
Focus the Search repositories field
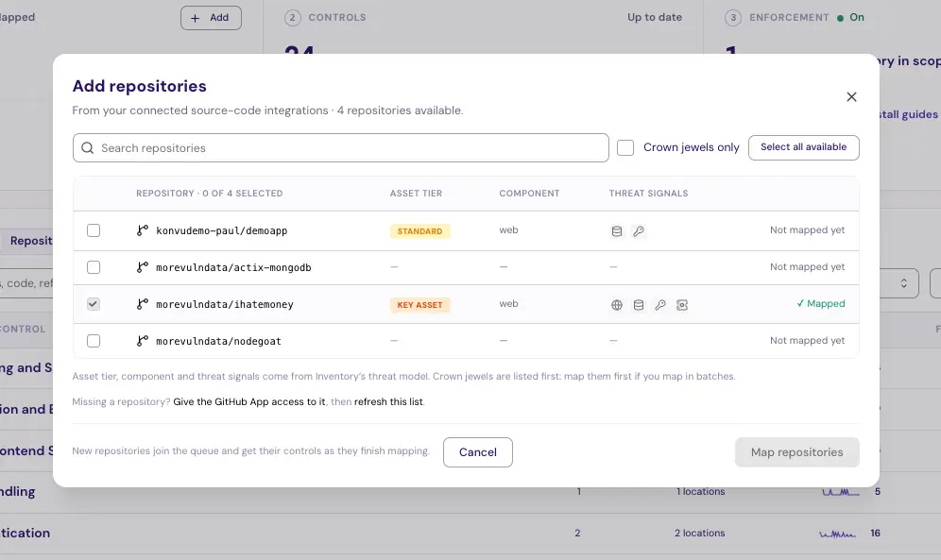click(x=341, y=148)
